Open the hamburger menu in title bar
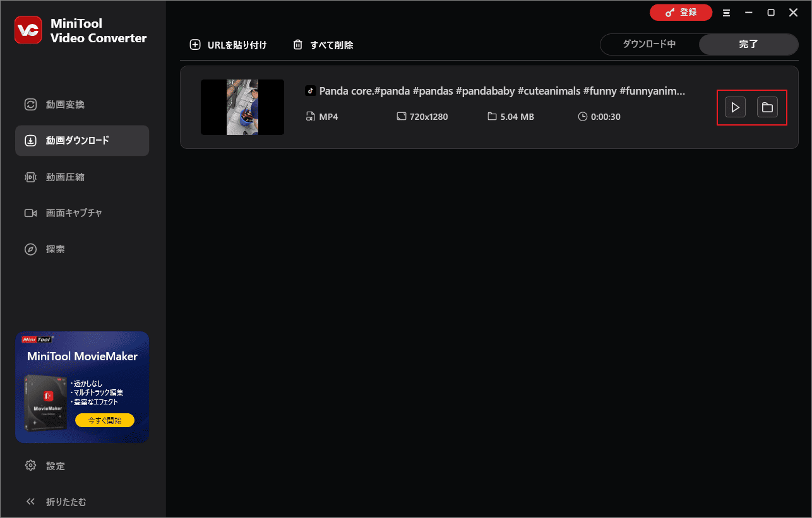812x518 pixels. [727, 13]
